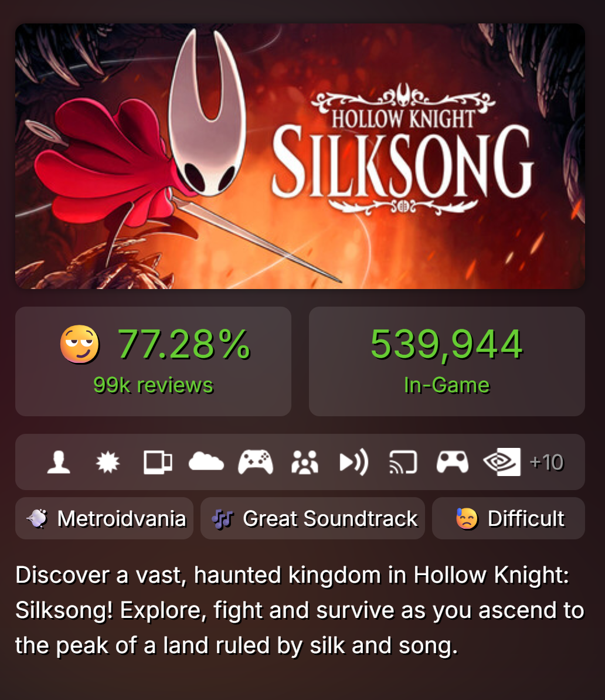The image size is (605, 700).
Task: Open the Hollow Knight Silksong banner image
Action: [x=300, y=157]
